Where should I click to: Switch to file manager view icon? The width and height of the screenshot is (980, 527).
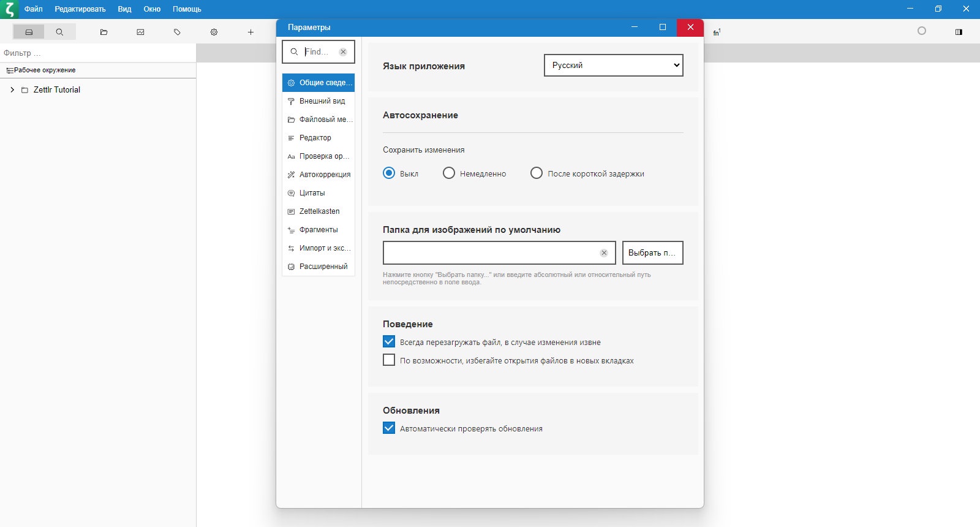[x=29, y=32]
